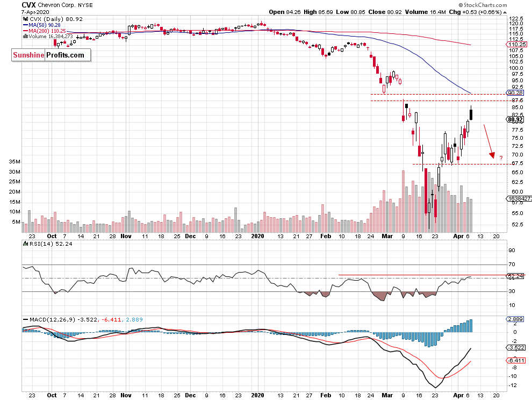The width and height of the screenshot is (532, 400).
Task: Click the -6.411 signal tag on right axis
Action: 516,361
